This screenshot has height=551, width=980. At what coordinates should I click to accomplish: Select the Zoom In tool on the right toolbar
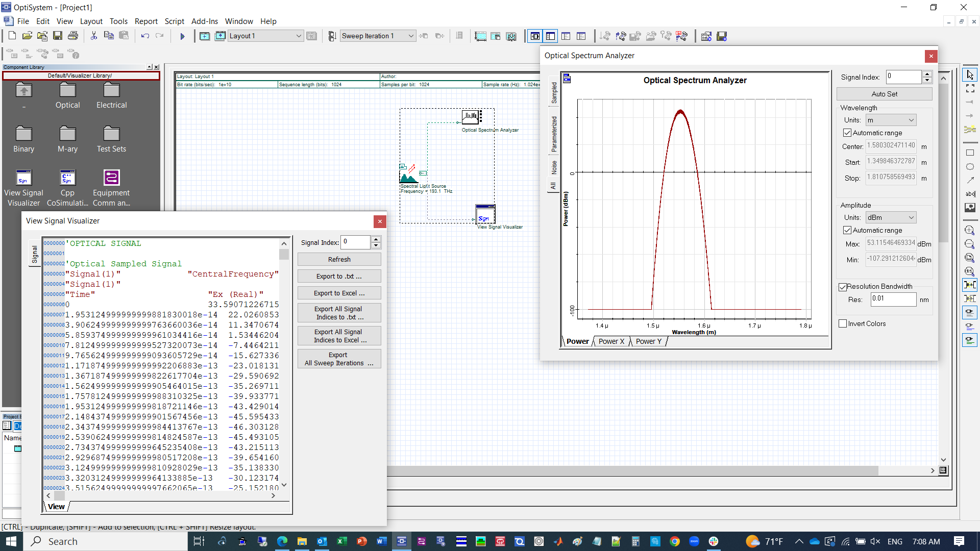pyautogui.click(x=969, y=230)
